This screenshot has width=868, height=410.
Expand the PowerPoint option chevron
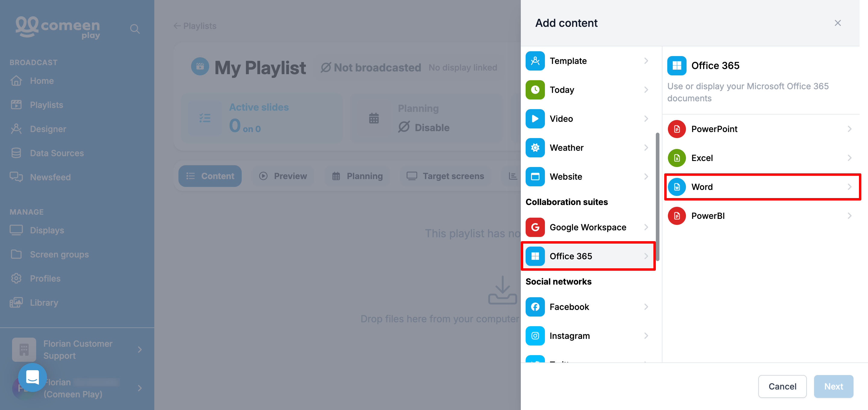click(850, 129)
